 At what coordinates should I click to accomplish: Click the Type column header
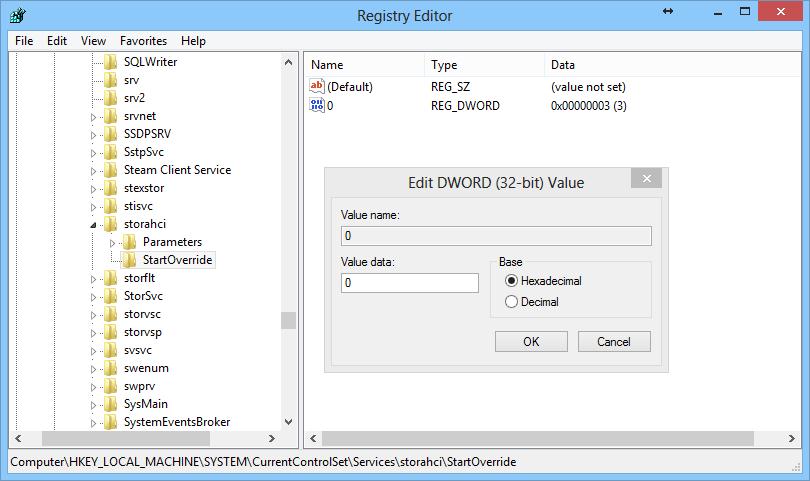coord(485,65)
